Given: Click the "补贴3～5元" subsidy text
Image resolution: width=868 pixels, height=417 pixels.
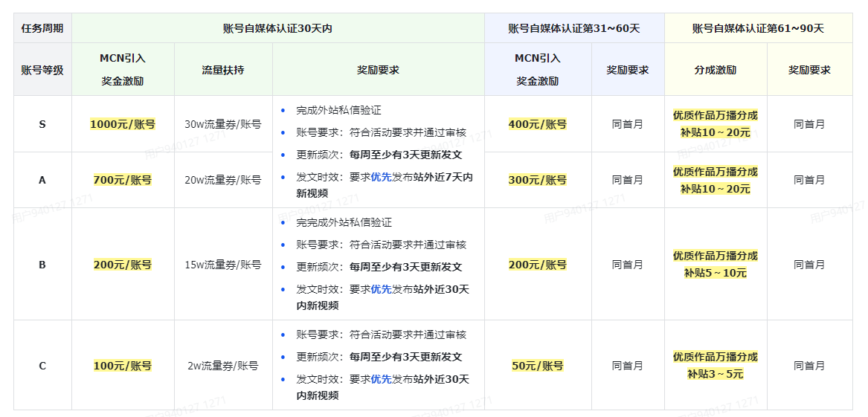Looking at the screenshot, I should click(x=715, y=374).
